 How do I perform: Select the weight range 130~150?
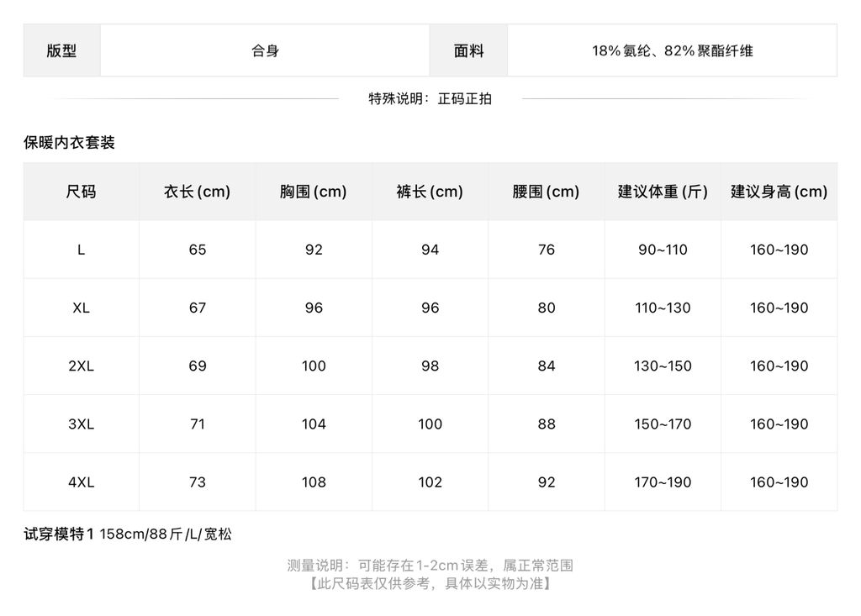coord(663,366)
